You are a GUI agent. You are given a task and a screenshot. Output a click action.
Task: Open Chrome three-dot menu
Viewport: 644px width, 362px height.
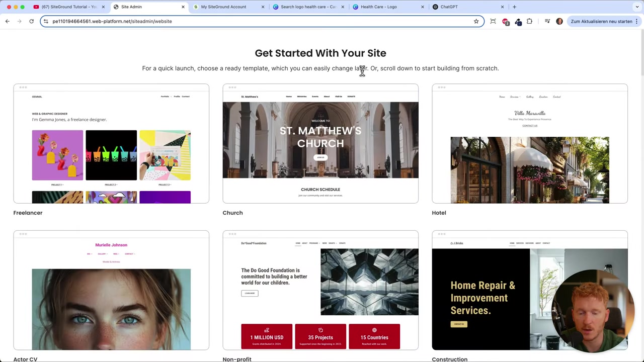tap(636, 21)
